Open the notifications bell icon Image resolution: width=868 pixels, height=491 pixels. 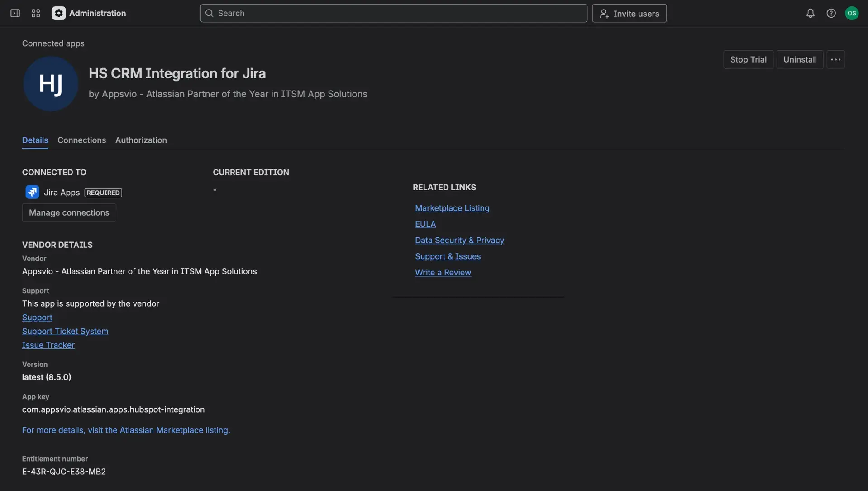click(810, 13)
